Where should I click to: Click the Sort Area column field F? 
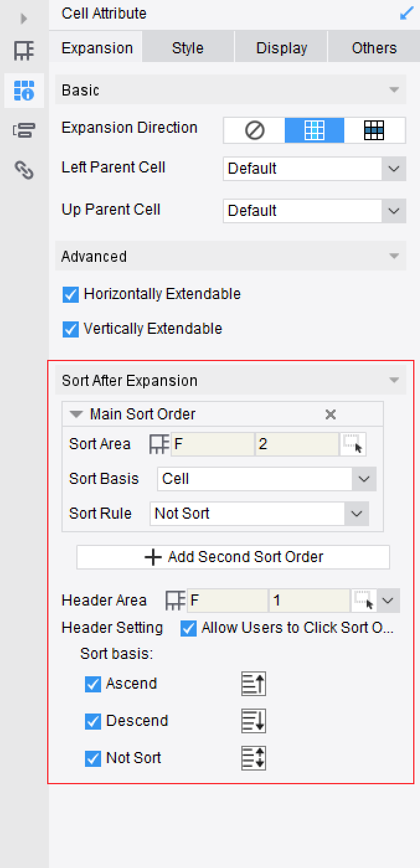click(213, 444)
